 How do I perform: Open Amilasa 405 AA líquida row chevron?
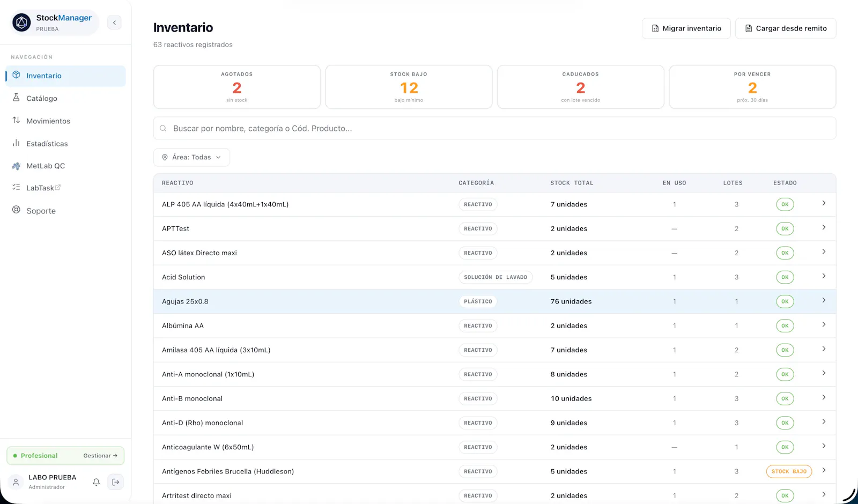[824, 349]
